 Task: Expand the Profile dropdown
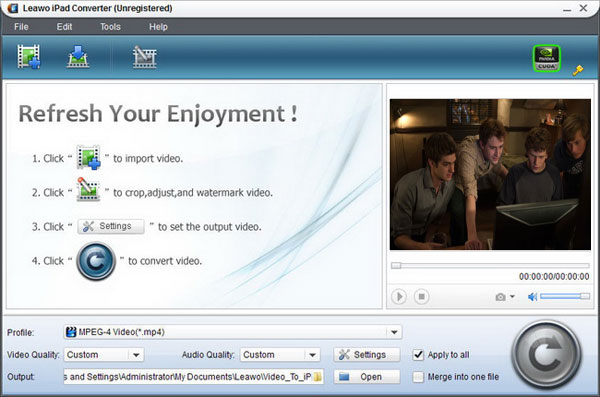394,332
